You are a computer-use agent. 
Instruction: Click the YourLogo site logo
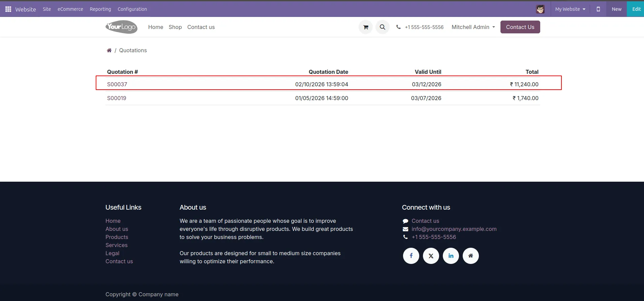tap(121, 27)
